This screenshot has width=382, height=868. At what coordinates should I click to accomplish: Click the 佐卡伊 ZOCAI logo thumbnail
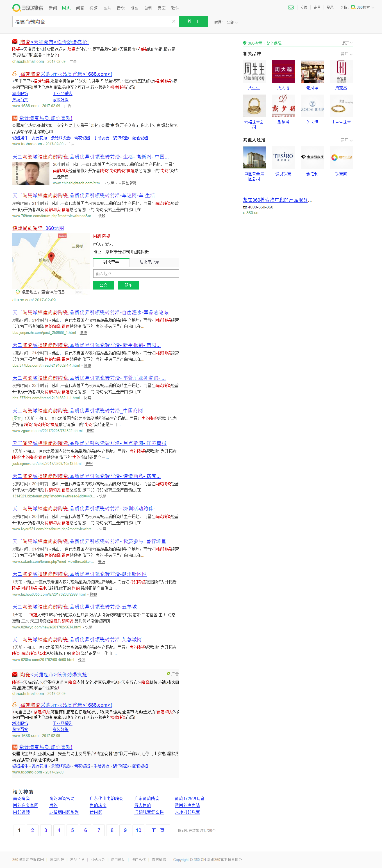[x=312, y=106]
